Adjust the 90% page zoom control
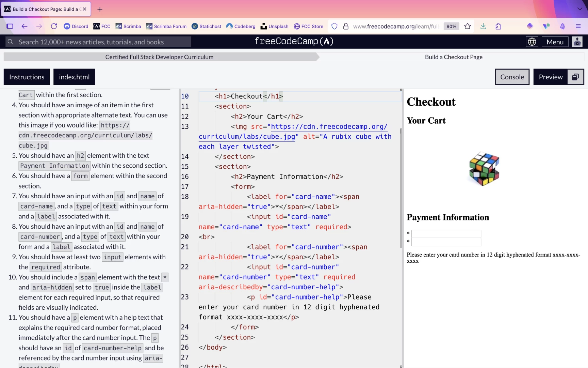The height and width of the screenshot is (368, 588). tap(451, 26)
